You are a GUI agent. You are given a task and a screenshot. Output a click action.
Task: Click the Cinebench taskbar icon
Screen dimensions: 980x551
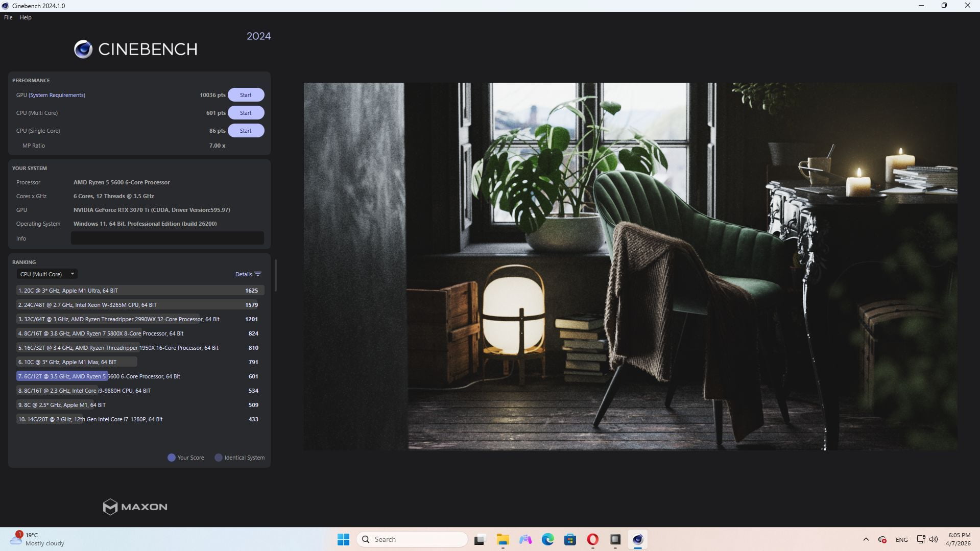pyautogui.click(x=637, y=539)
